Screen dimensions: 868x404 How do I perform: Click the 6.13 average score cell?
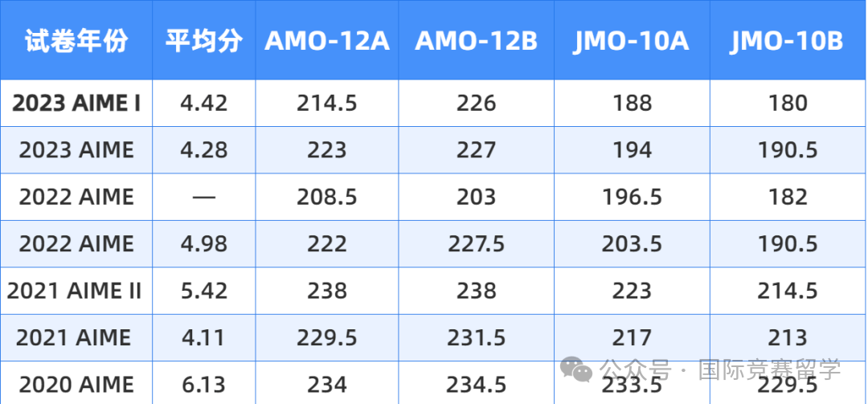[203, 384]
